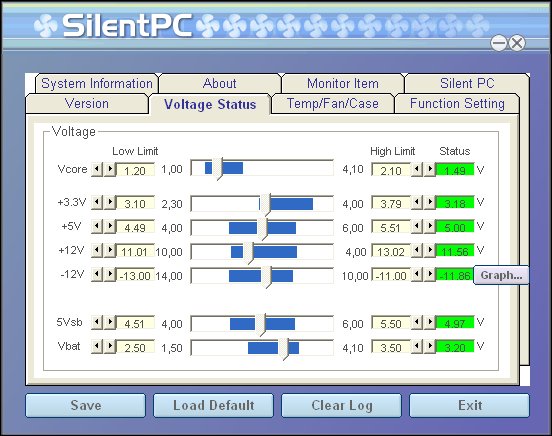Click the Vbat voltage slider thumb
This screenshot has width=552, height=436.
point(283,348)
